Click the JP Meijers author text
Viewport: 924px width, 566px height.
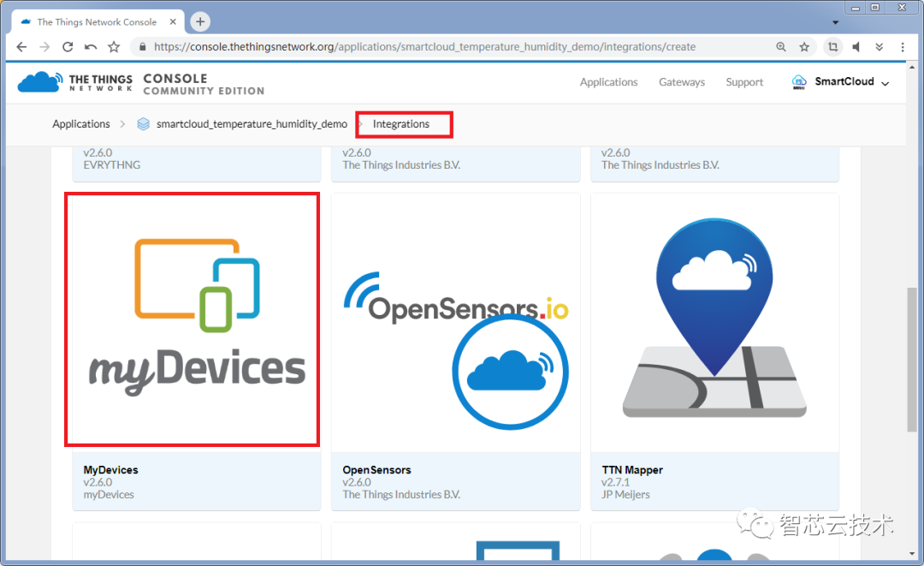[x=625, y=495]
